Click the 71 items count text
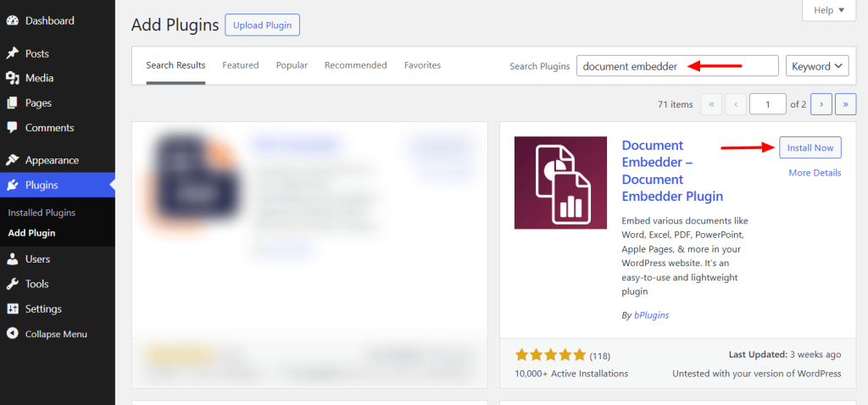 click(x=676, y=104)
